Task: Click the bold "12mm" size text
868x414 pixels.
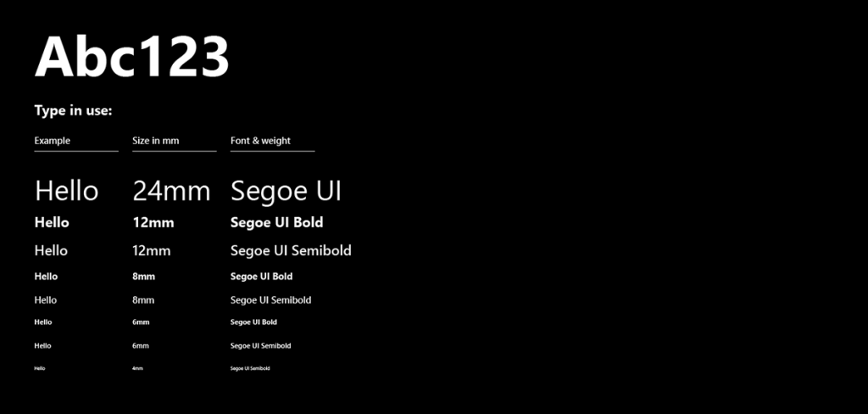Action: pyautogui.click(x=153, y=223)
